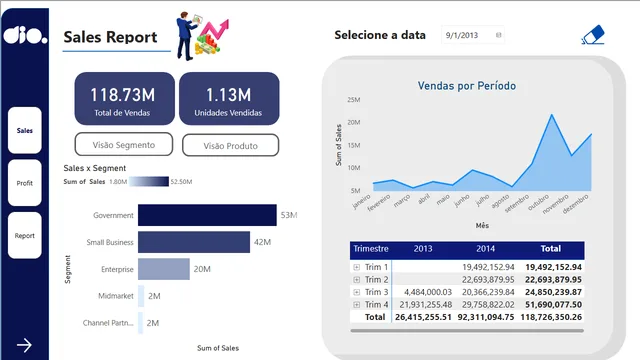Click the table's horizontal scrollbar
The width and height of the screenshot is (640, 360).
467,331
